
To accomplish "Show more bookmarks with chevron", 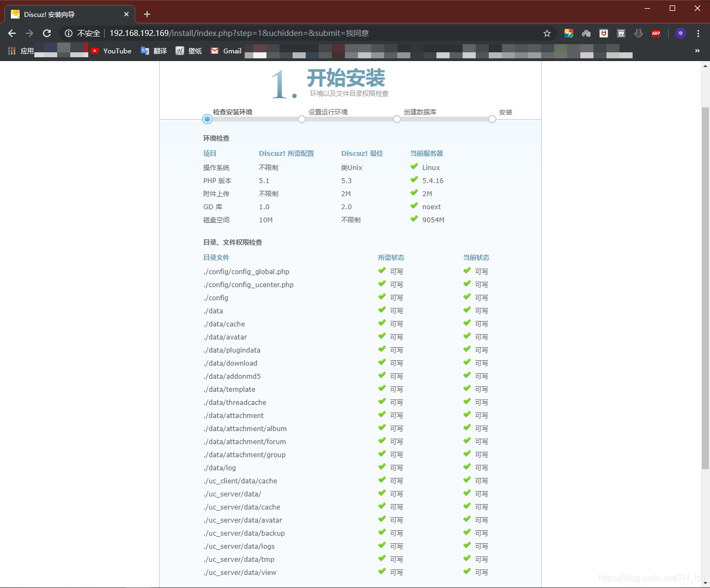I will coord(697,51).
